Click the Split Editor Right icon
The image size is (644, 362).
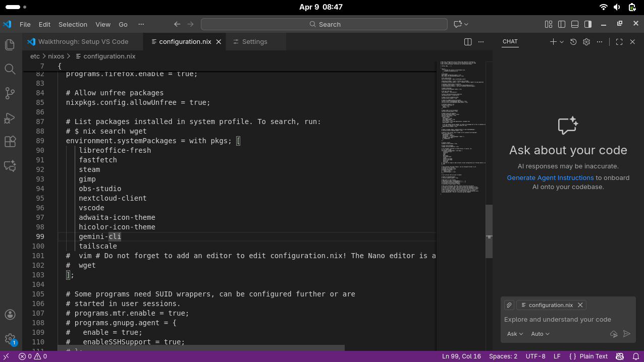[x=468, y=42]
